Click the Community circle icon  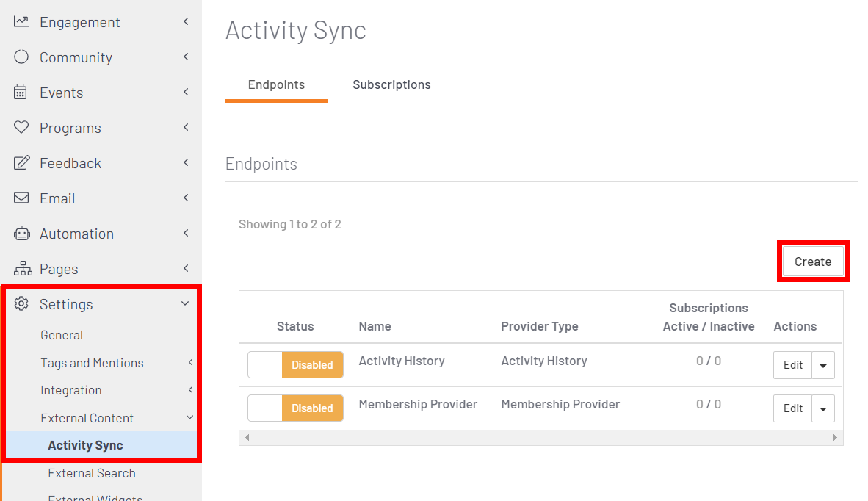tap(21, 57)
